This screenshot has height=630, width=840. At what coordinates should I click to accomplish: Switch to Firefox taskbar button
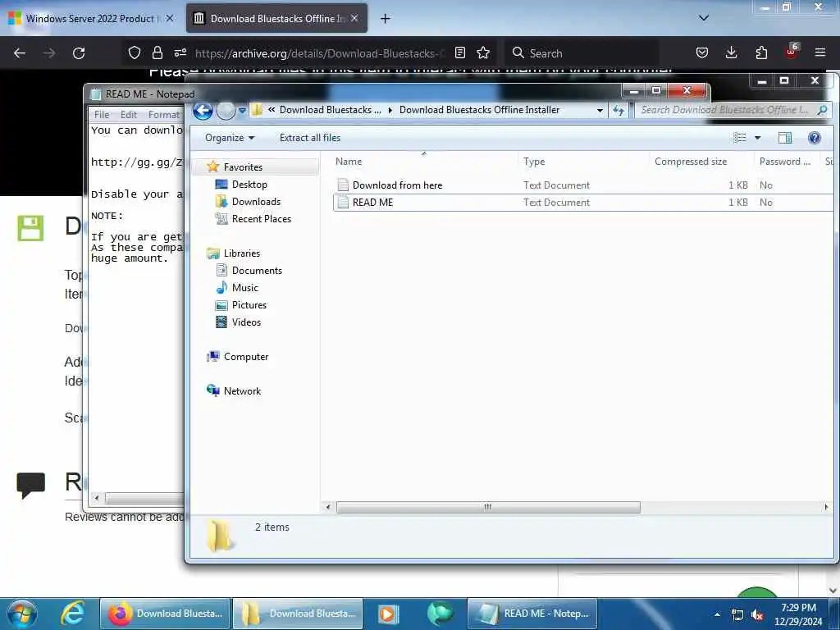click(x=165, y=614)
